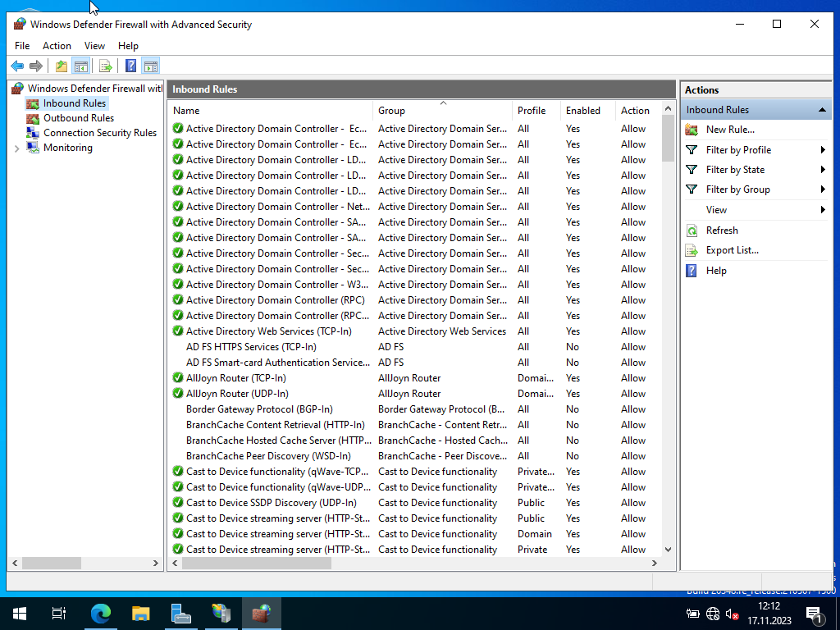Open the View menu in menu bar

click(94, 46)
